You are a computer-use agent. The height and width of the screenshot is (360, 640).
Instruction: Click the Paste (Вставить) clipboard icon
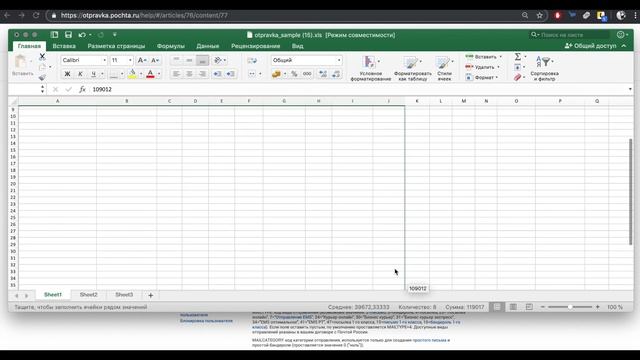click(x=20, y=62)
